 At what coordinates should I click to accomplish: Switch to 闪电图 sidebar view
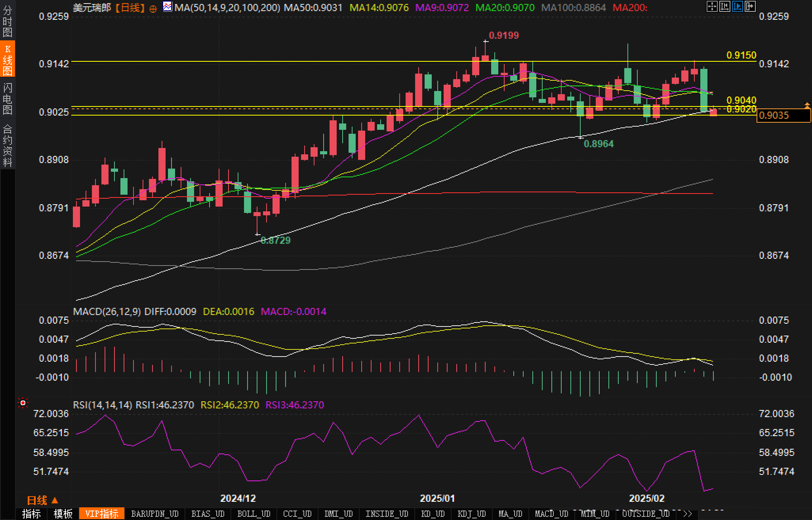(8, 99)
